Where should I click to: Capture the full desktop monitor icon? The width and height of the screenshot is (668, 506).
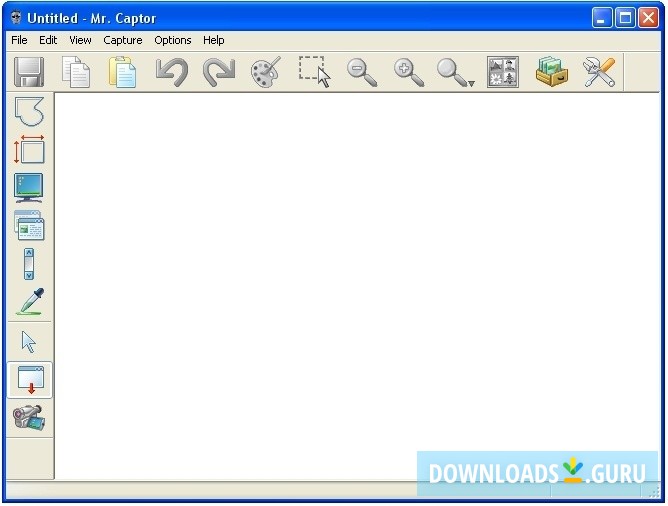click(x=29, y=187)
